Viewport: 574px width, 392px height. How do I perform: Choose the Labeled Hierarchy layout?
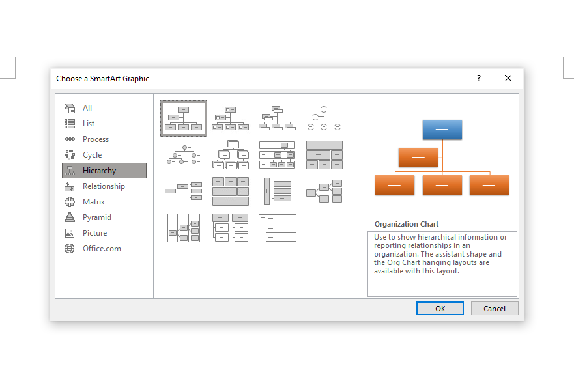click(x=278, y=155)
